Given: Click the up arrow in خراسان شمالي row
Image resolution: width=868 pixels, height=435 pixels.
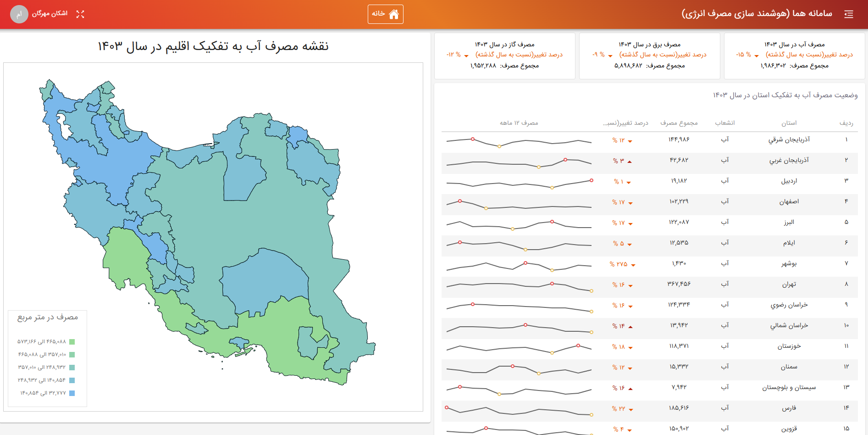Looking at the screenshot, I should [630, 327].
